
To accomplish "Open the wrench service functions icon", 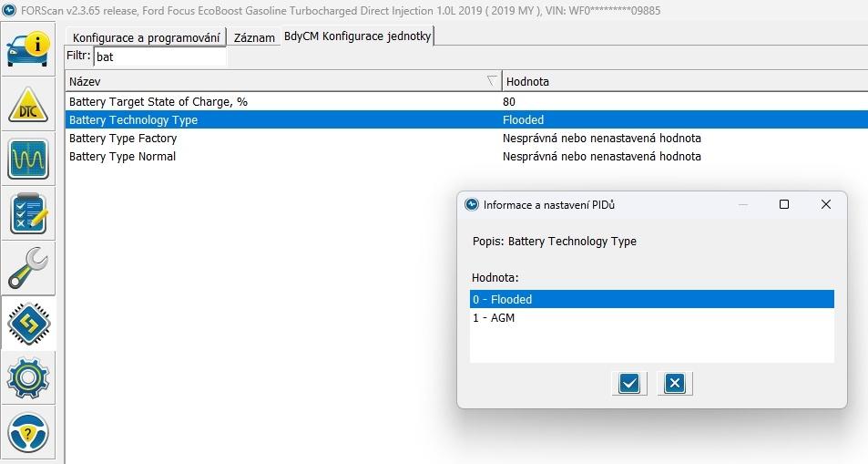I will [x=28, y=268].
